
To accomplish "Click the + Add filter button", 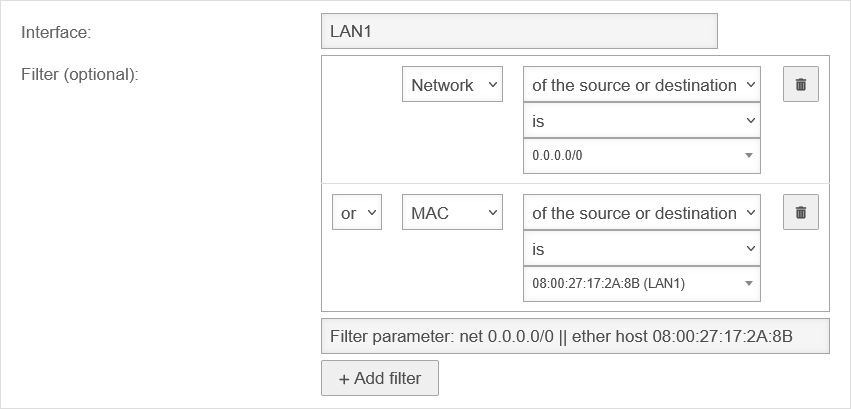I will click(379, 378).
